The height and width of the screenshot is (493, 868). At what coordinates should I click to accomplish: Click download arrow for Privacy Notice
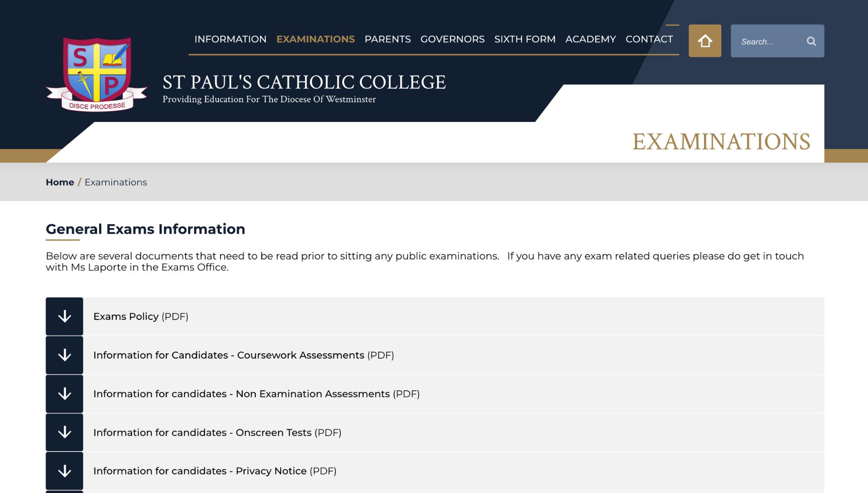64,471
